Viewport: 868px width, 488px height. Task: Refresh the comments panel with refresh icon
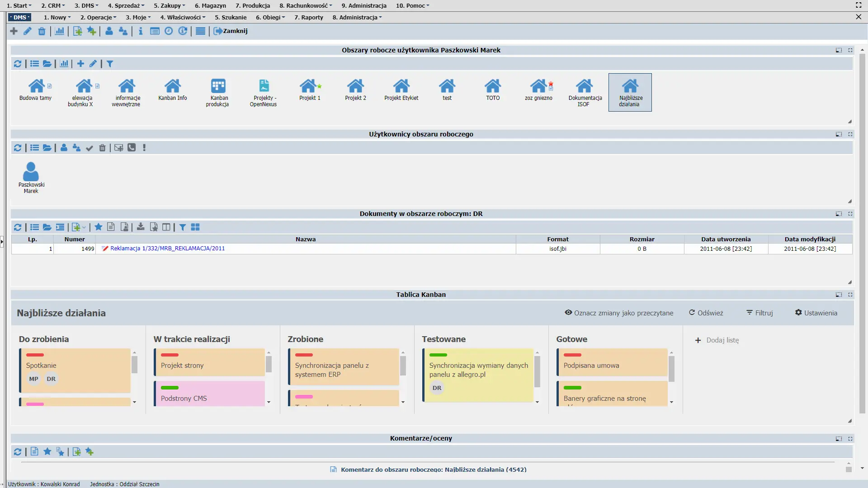pyautogui.click(x=18, y=452)
